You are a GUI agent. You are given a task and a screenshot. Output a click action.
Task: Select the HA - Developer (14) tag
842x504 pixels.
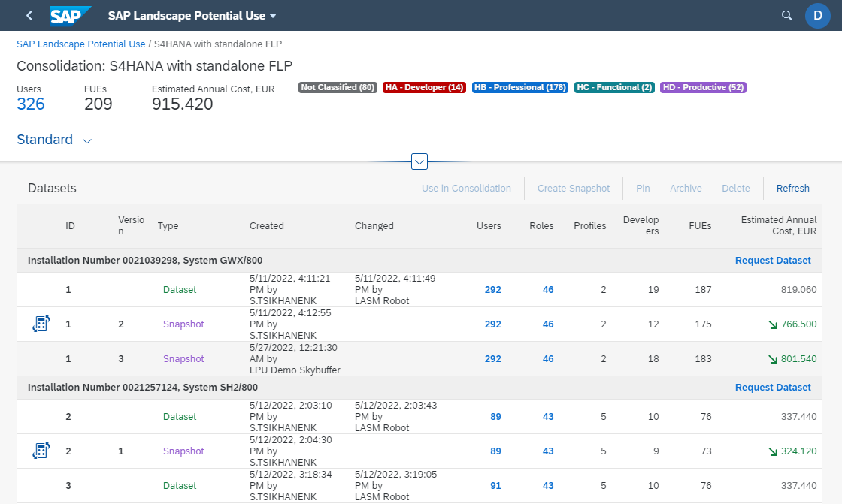tap(424, 87)
